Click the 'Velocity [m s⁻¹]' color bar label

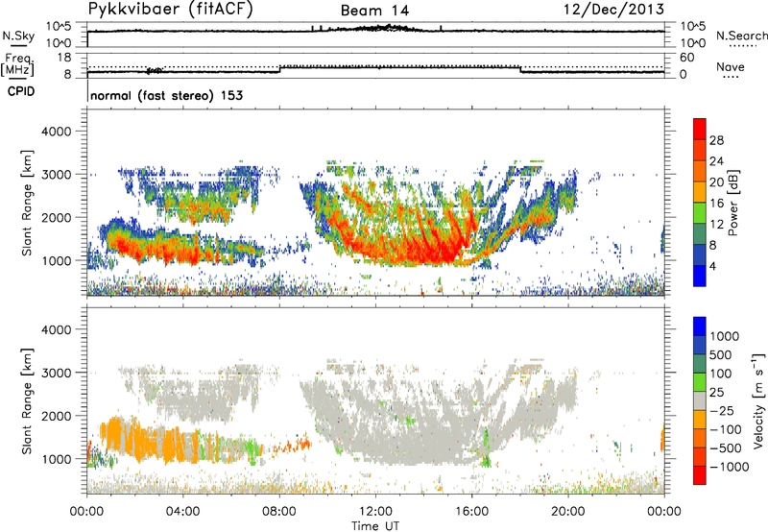tap(758, 400)
